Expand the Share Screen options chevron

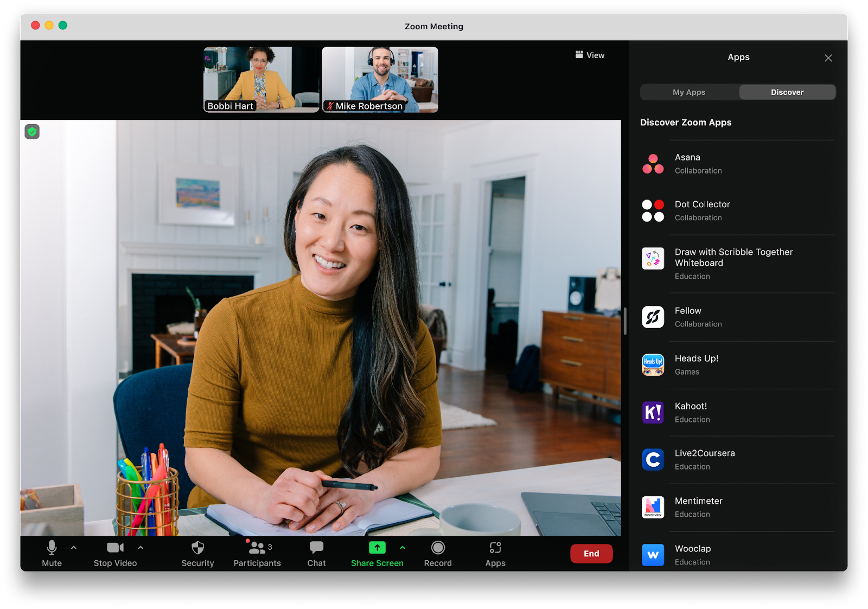(402, 548)
